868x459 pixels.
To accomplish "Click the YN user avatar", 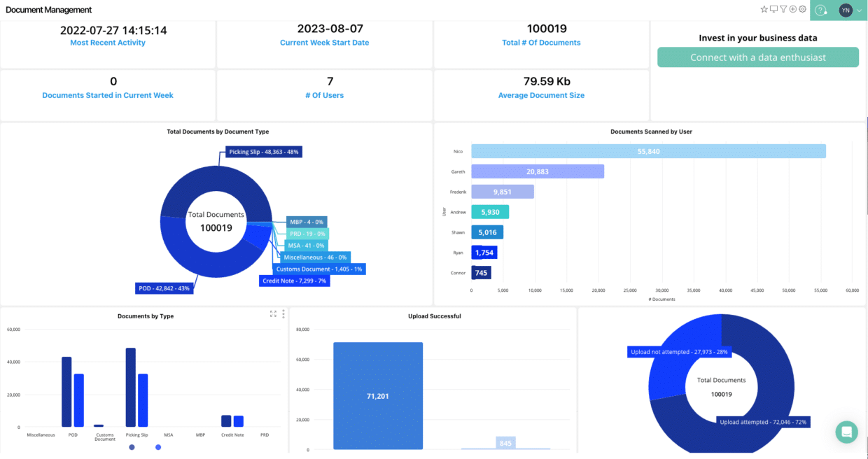I will (846, 10).
